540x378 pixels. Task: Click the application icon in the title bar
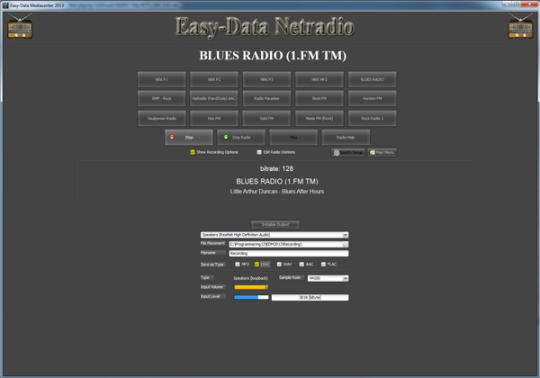click(x=5, y=5)
